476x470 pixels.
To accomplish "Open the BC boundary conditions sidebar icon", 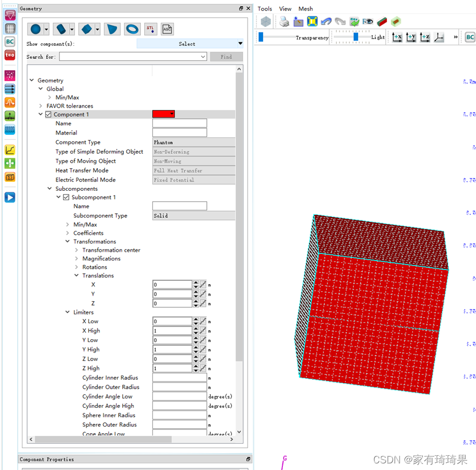I will coord(10,42).
